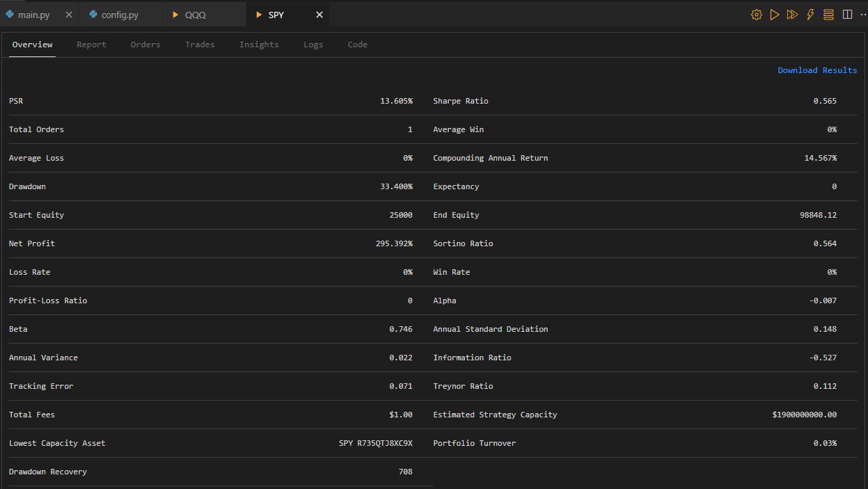Select the Average Win label
Viewport: 868px width, 489px height.
click(x=458, y=129)
